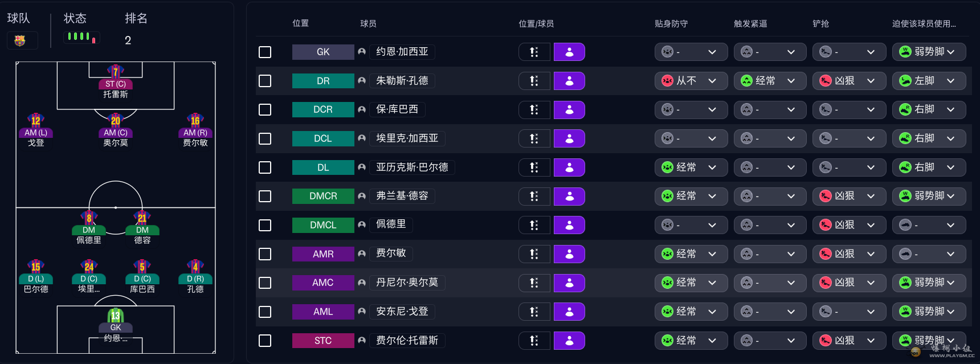
Task: Click the info icon beside 保·库巴西
Action: coord(362,109)
